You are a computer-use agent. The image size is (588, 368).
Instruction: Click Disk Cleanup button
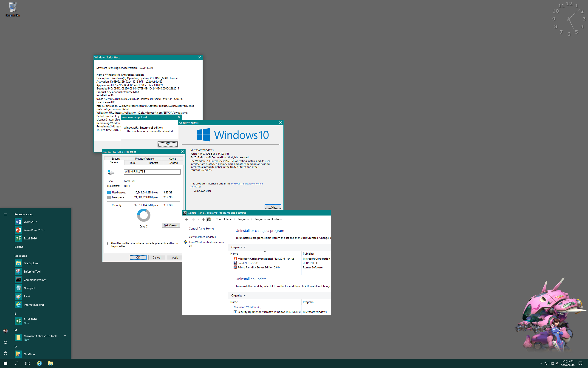[x=171, y=225]
